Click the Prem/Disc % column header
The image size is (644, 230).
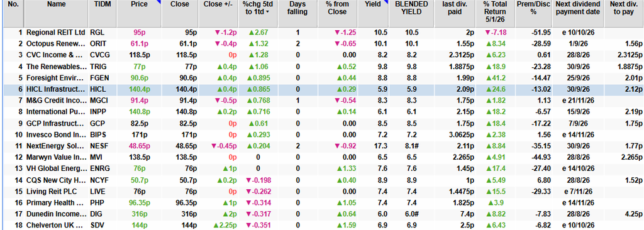[x=533, y=14]
